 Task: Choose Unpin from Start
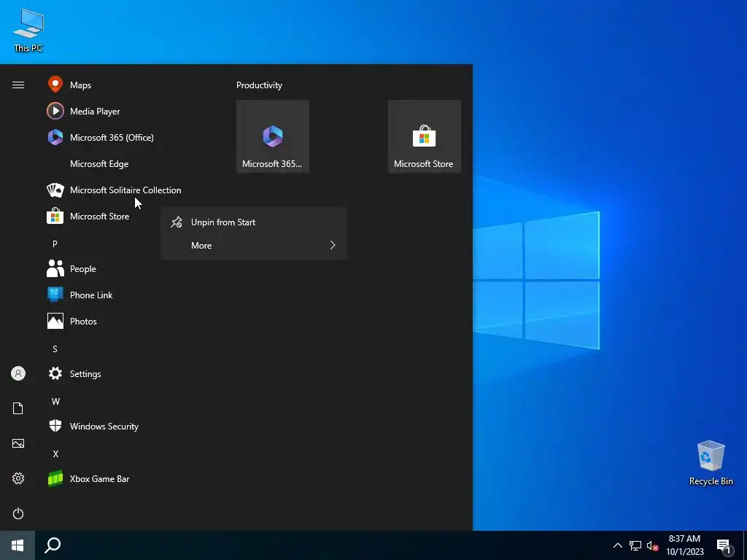click(254, 222)
